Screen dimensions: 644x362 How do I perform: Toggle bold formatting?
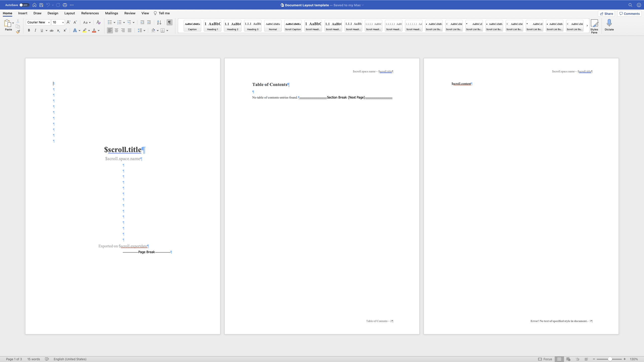[29, 30]
